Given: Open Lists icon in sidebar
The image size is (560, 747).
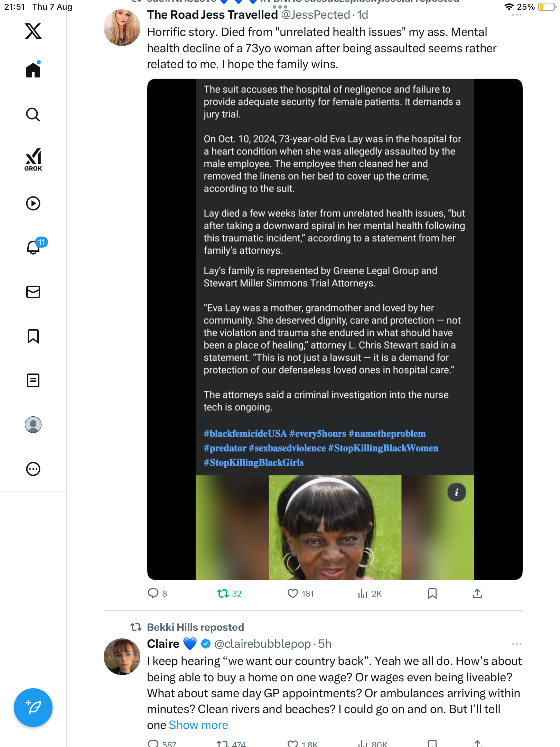Looking at the screenshot, I should click(33, 380).
